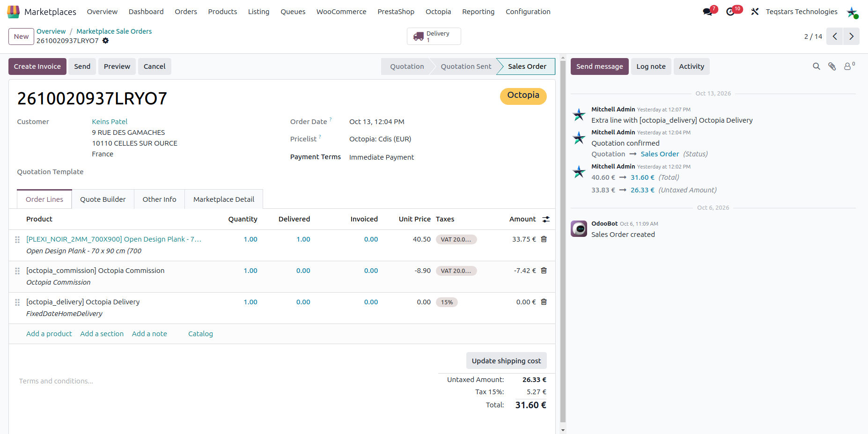Viewport: 868px width, 434px height.
Task: Click the Send message button
Action: [x=600, y=66]
